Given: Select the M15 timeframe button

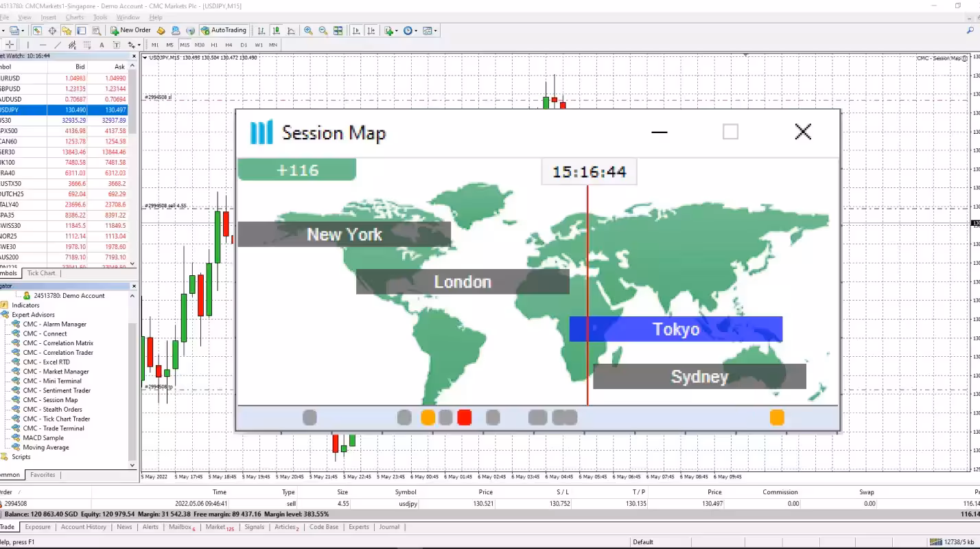Looking at the screenshot, I should (x=185, y=45).
